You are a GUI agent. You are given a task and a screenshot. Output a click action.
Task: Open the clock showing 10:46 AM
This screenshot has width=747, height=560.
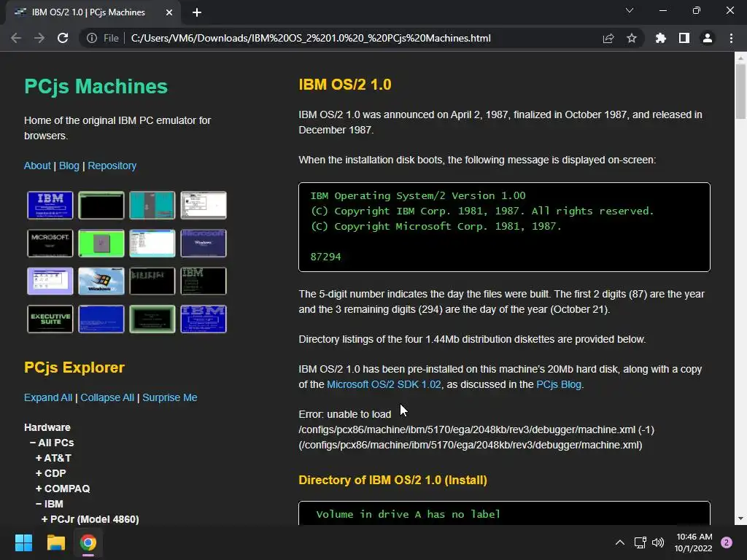click(x=694, y=542)
